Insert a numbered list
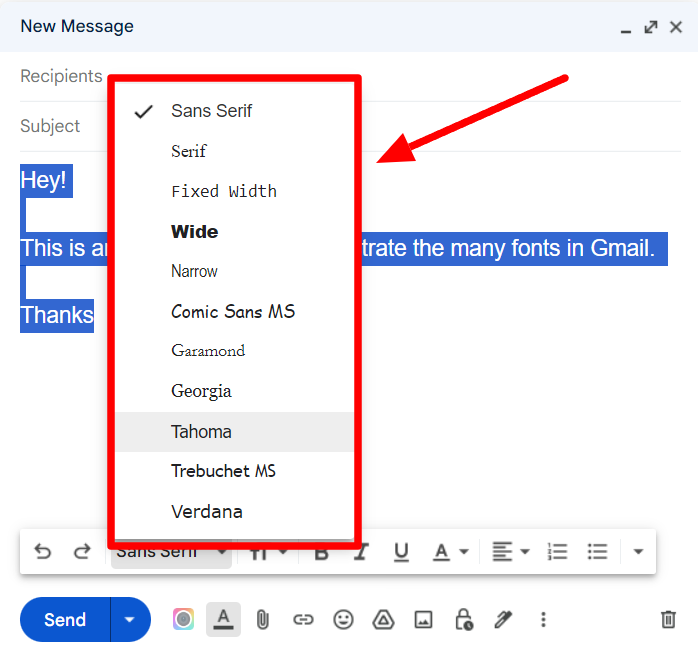698x654 pixels. point(557,552)
